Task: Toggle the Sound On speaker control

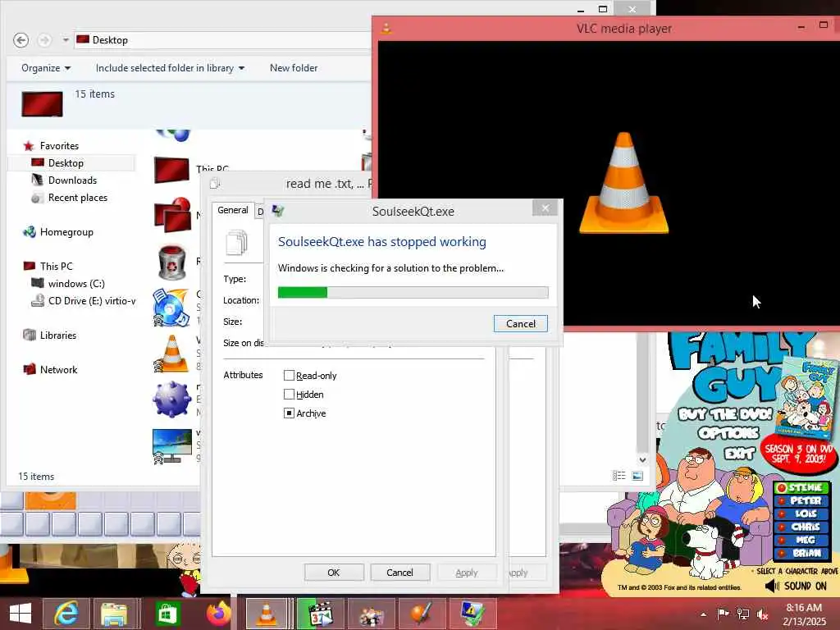Action: (796, 586)
